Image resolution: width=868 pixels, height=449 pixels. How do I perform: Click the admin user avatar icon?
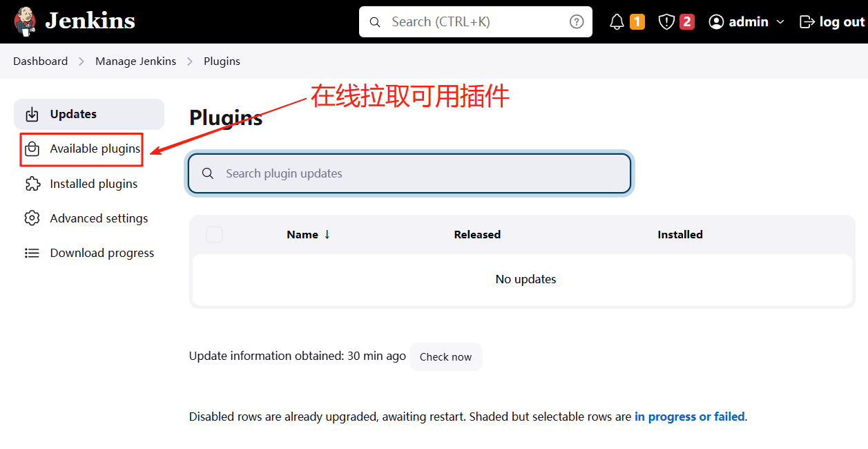716,22
